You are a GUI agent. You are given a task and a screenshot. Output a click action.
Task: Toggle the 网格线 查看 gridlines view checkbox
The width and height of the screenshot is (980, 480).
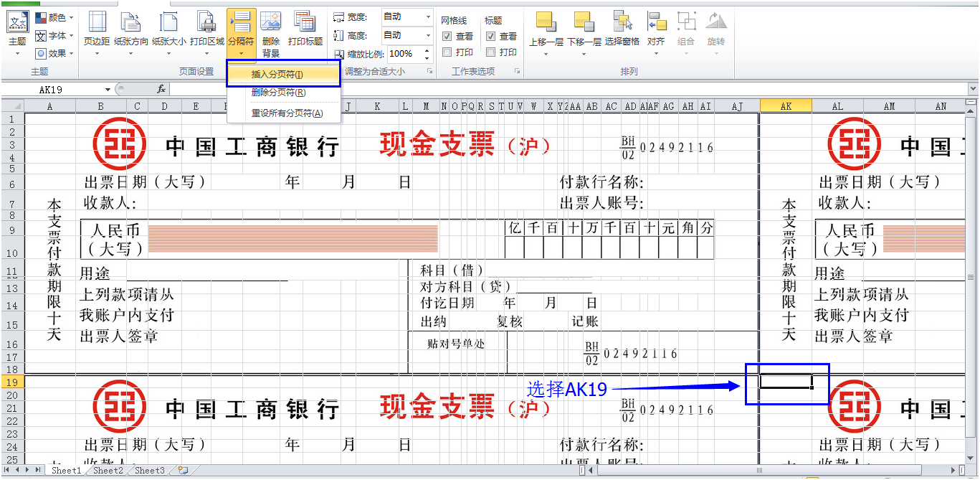[447, 36]
